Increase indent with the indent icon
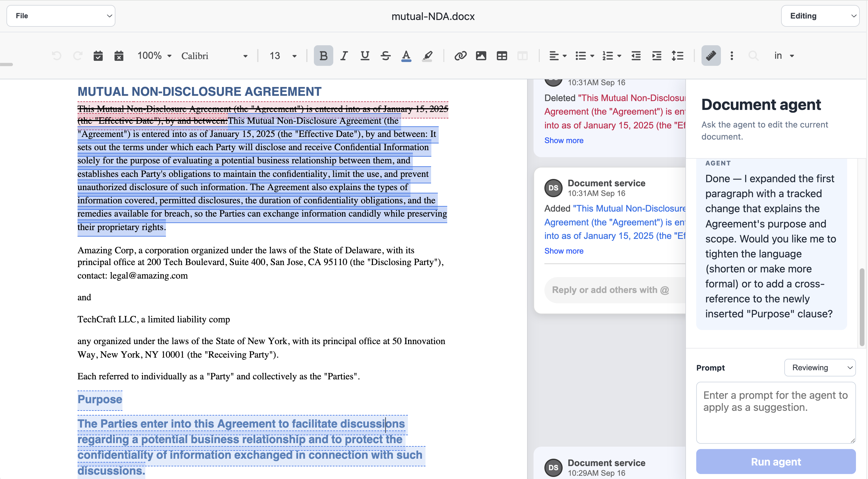The image size is (868, 479). [x=657, y=56]
